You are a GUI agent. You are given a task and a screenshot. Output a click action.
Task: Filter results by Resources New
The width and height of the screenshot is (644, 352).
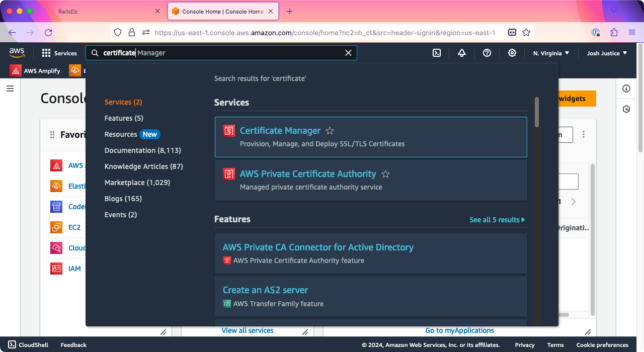(x=132, y=134)
